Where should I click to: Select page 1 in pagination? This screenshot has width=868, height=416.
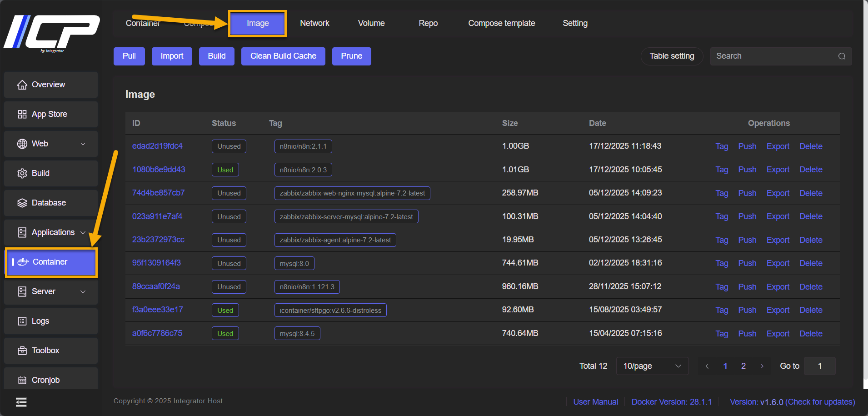pyautogui.click(x=725, y=366)
